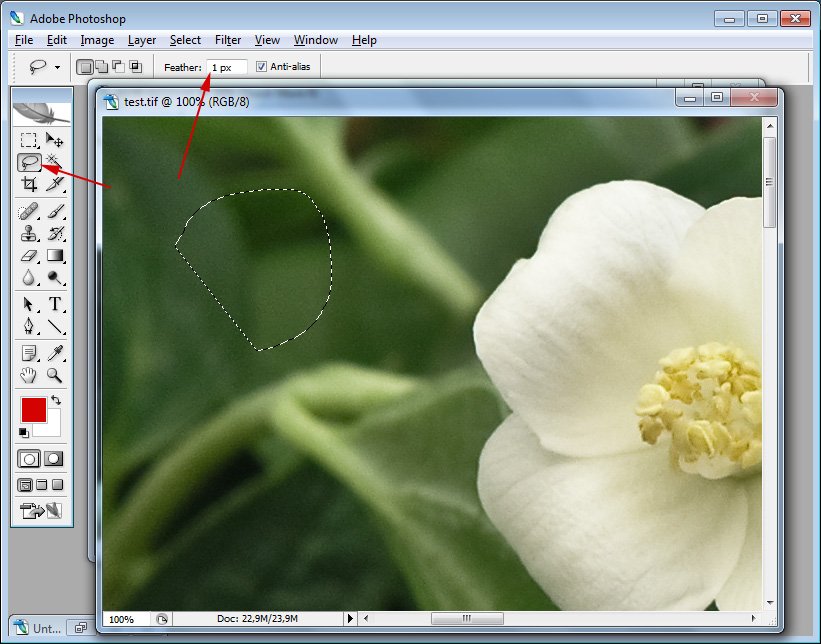821x644 pixels.
Task: Open the Filter menu
Action: click(x=228, y=40)
